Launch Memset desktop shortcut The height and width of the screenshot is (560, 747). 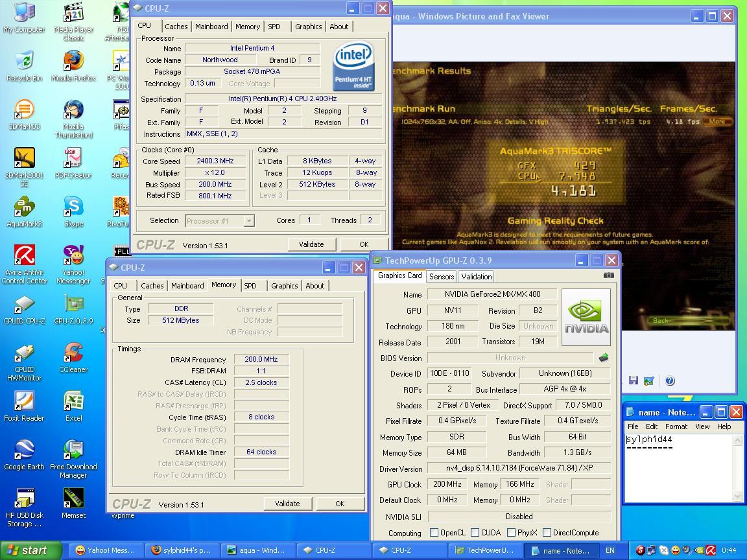click(x=73, y=503)
